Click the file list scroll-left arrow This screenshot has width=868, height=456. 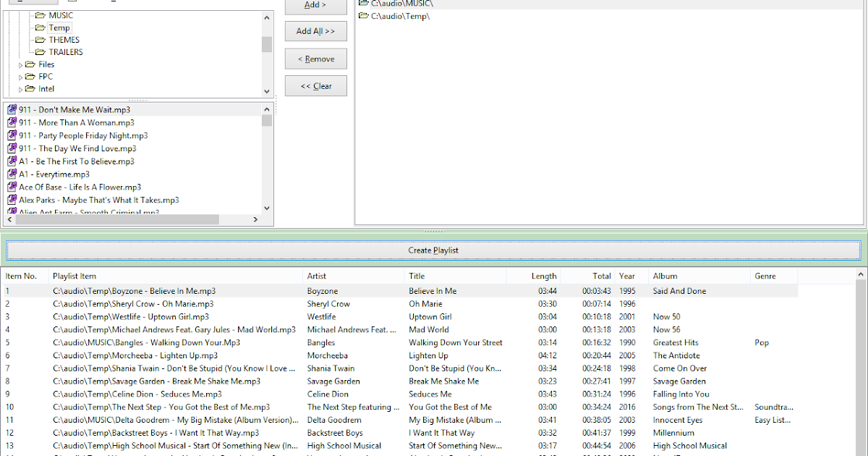11,219
